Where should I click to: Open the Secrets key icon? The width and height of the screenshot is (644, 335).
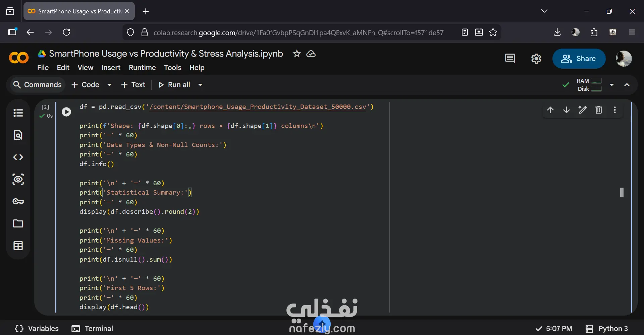click(x=18, y=201)
